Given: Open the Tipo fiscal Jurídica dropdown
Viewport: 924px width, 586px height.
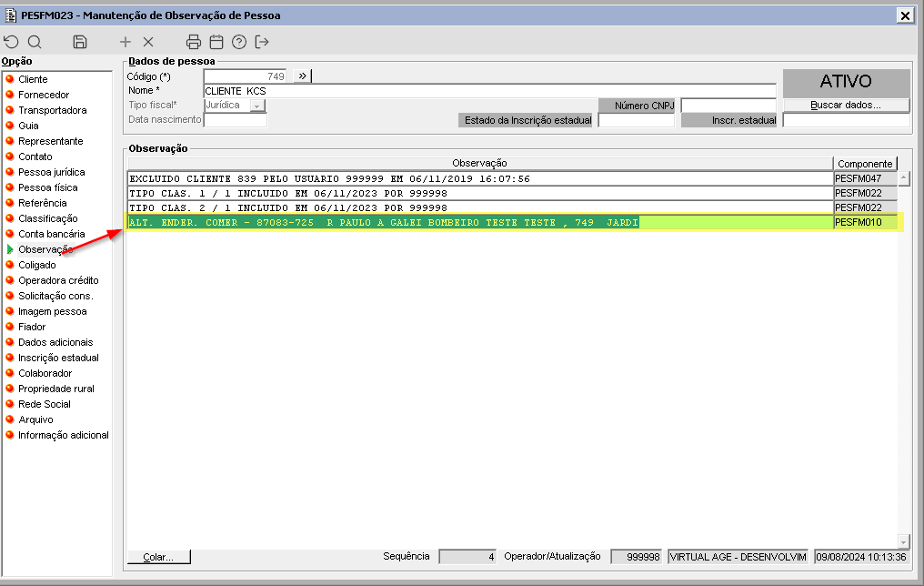Looking at the screenshot, I should pos(257,106).
